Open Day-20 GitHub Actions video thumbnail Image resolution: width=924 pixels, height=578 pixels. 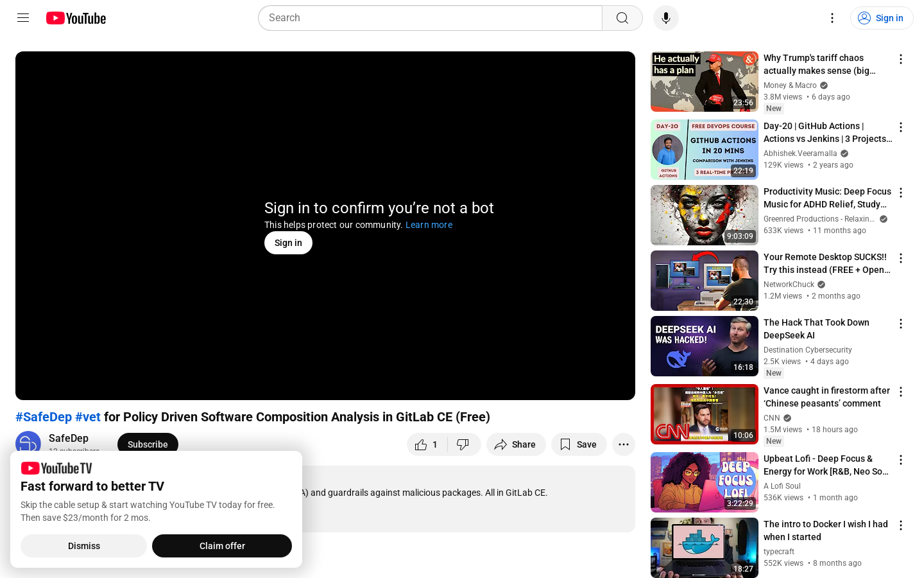point(705,150)
